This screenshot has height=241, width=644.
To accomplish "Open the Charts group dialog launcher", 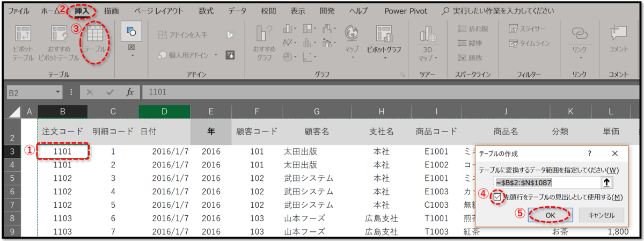I will pyautogui.click(x=402, y=75).
